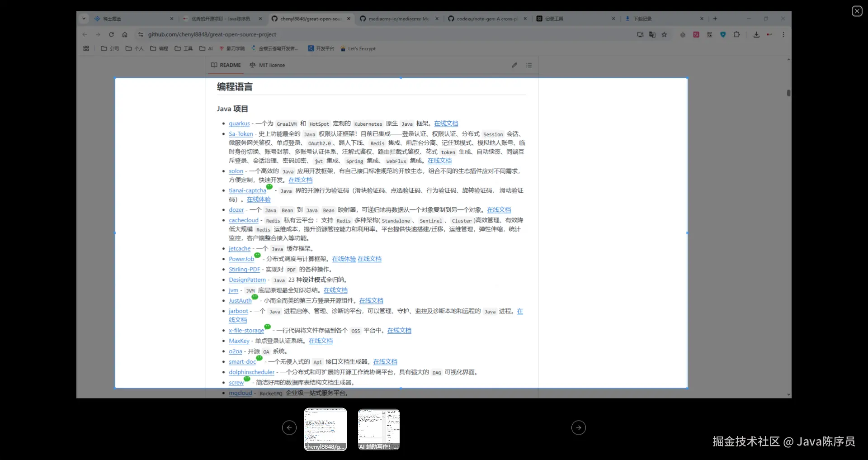Click the scrollbar down arrow
Viewport: 868px width, 460px height.
point(789,395)
